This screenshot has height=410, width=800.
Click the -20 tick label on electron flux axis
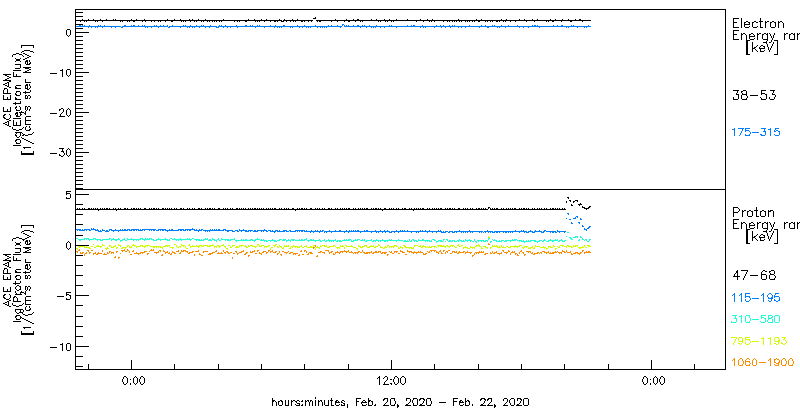point(61,112)
